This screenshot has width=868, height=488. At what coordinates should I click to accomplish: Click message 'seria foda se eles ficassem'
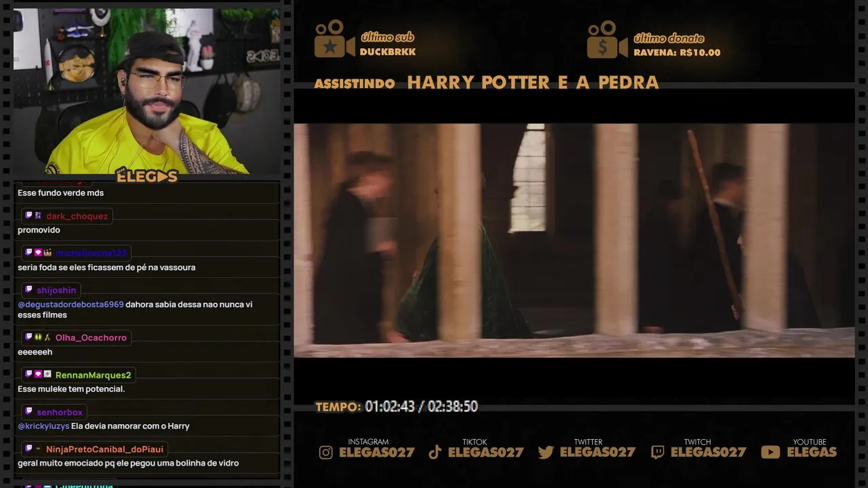pyautogui.click(x=106, y=268)
